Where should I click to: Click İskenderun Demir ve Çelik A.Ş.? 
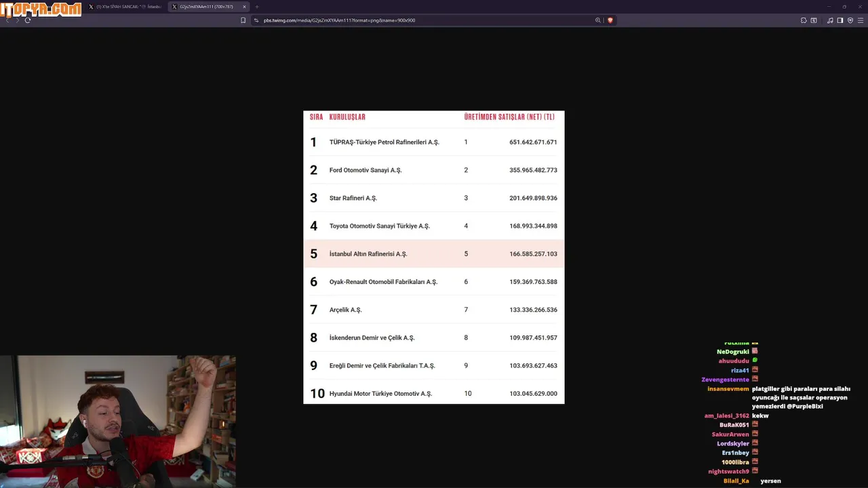372,338
